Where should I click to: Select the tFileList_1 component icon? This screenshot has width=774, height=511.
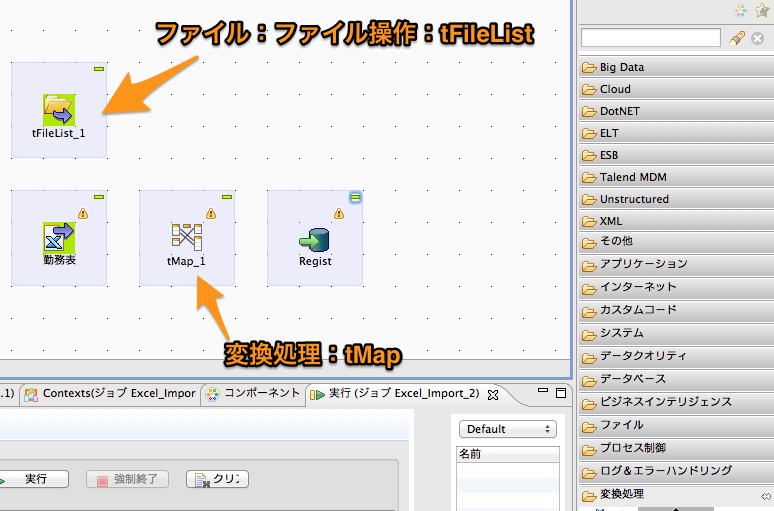click(x=59, y=110)
